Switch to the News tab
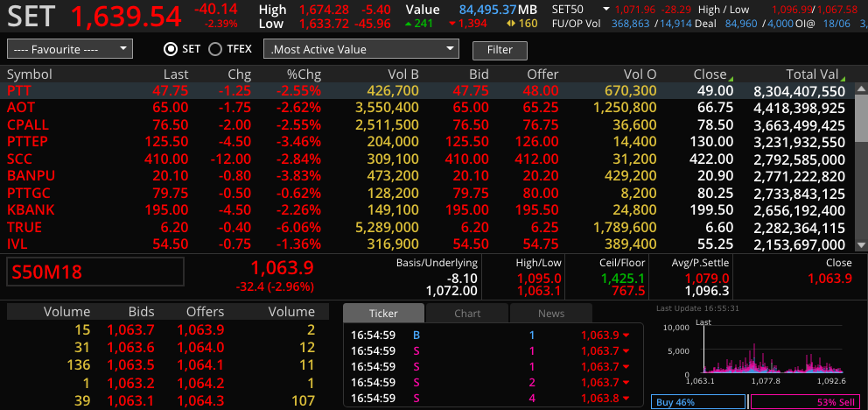The height and width of the screenshot is (410, 868). (550, 313)
